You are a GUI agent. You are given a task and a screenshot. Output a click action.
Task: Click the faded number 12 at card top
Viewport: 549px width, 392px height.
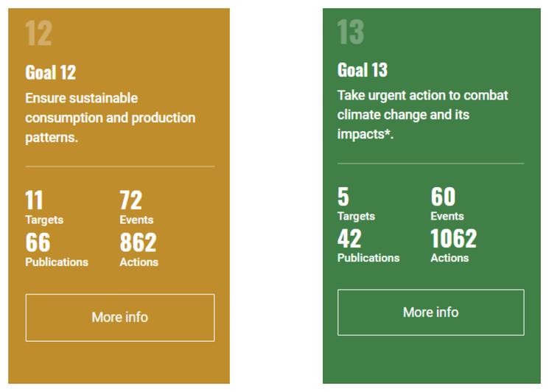click(x=38, y=34)
